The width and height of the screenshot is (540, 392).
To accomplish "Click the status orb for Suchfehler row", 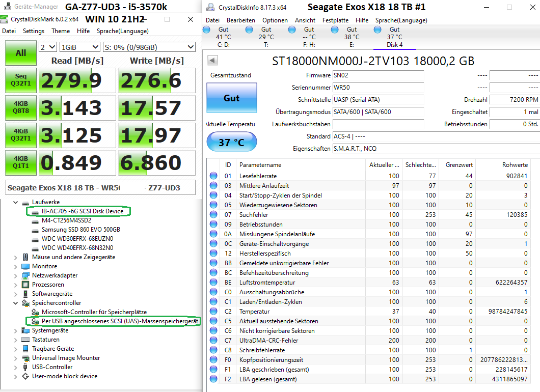I will (x=213, y=214).
